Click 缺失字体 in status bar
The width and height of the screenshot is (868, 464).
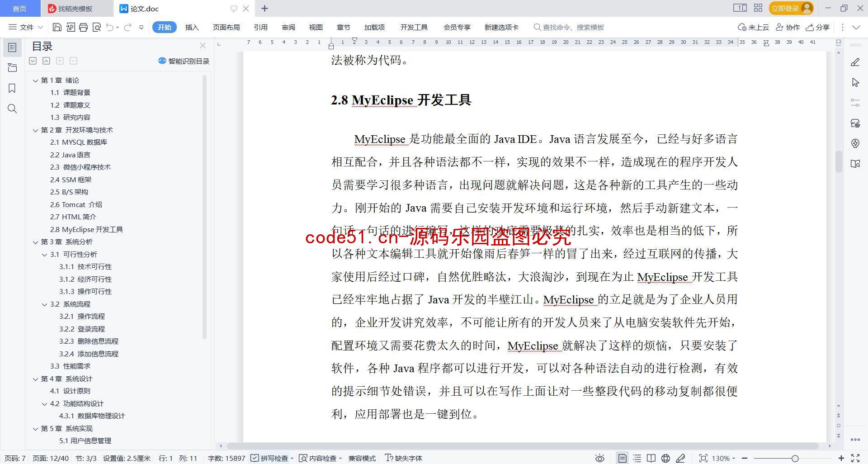tap(403, 458)
